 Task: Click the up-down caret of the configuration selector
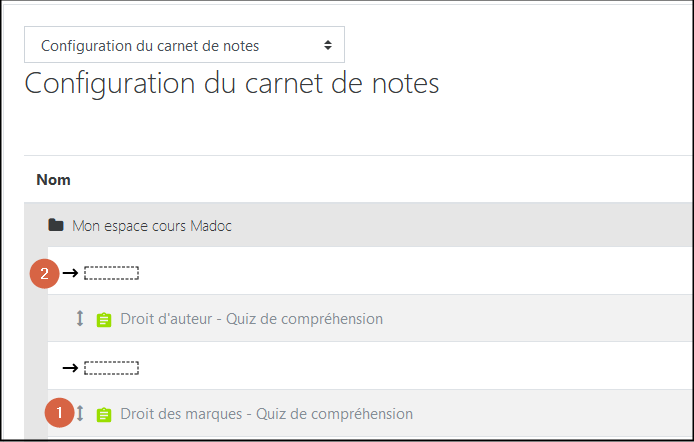tap(327, 45)
